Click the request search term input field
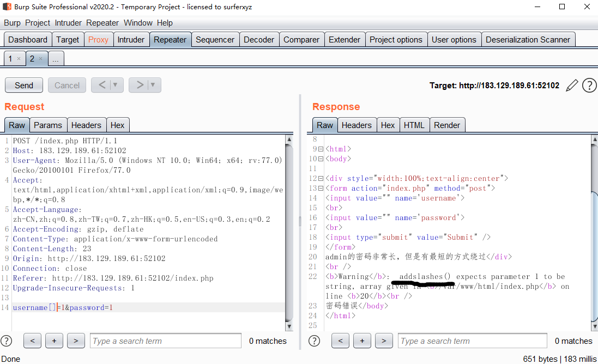598x364 pixels. point(165,341)
